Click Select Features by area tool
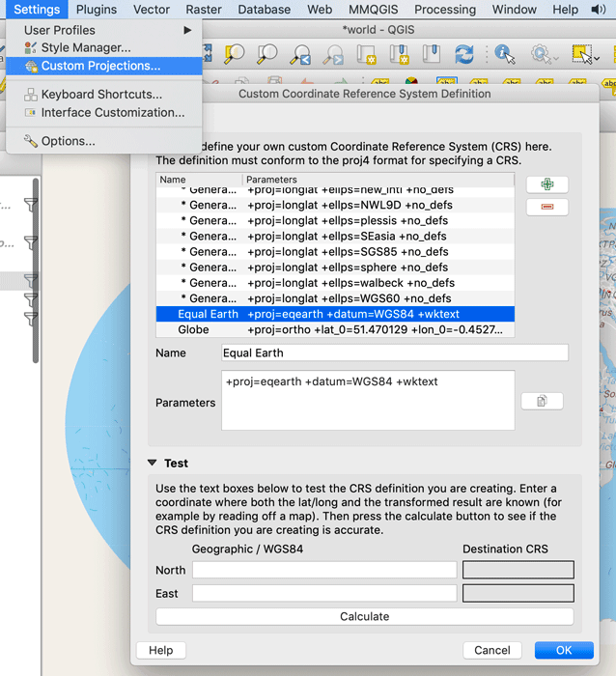Image resolution: width=616 pixels, height=676 pixels. [582, 54]
